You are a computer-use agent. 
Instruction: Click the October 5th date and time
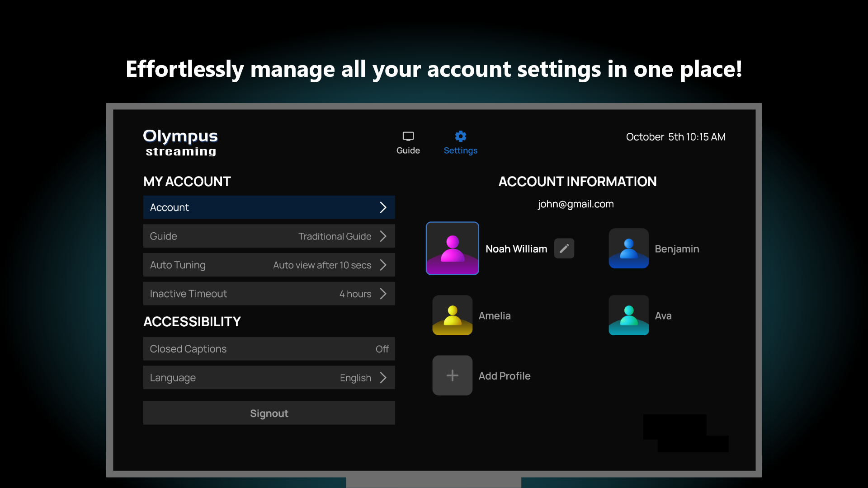pyautogui.click(x=676, y=137)
